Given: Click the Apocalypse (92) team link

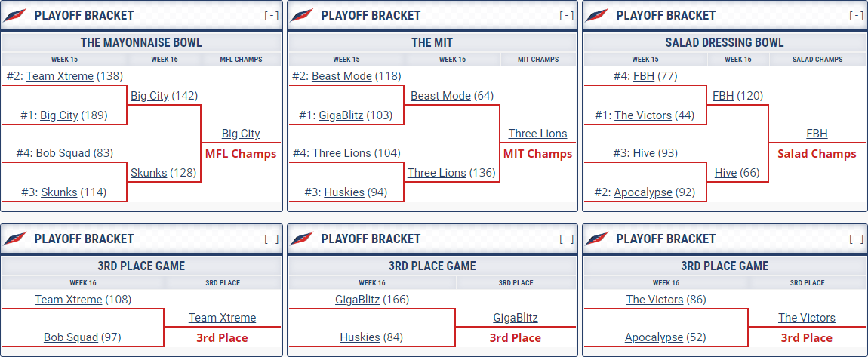Looking at the screenshot, I should click(x=642, y=192).
